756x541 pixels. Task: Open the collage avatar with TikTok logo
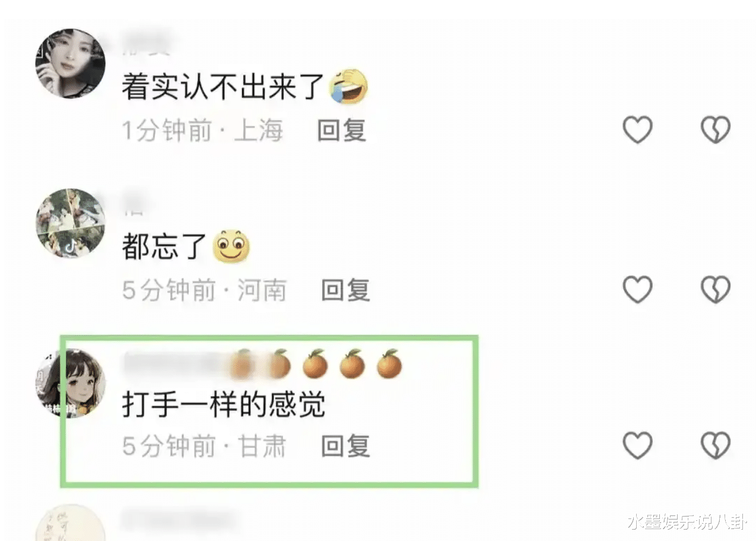[70, 224]
